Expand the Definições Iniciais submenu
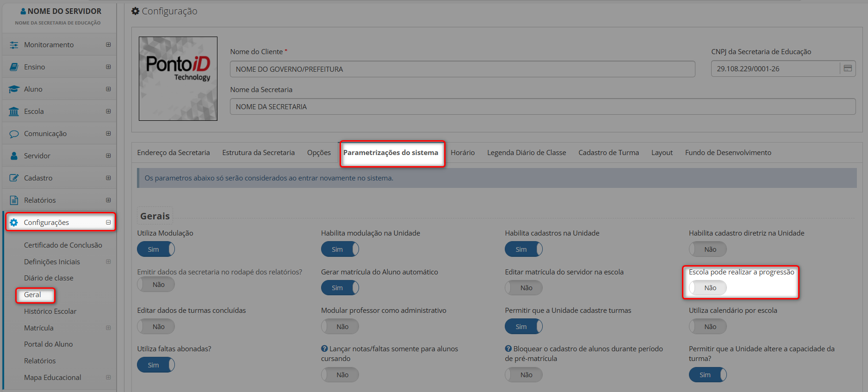This screenshot has height=392, width=868. click(x=108, y=262)
